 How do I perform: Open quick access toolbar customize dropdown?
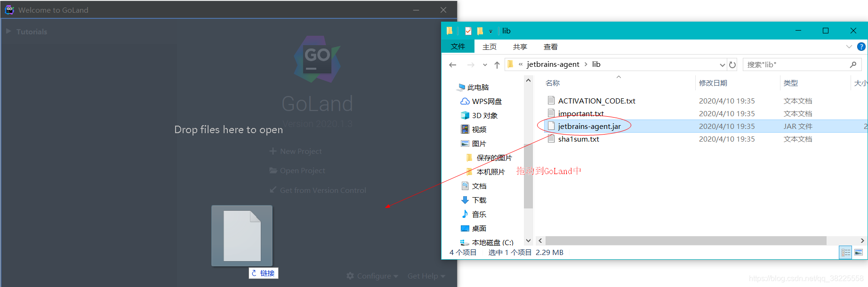pyautogui.click(x=490, y=32)
